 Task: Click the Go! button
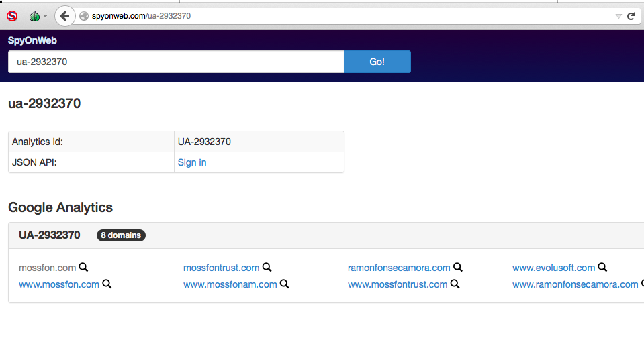pos(377,62)
